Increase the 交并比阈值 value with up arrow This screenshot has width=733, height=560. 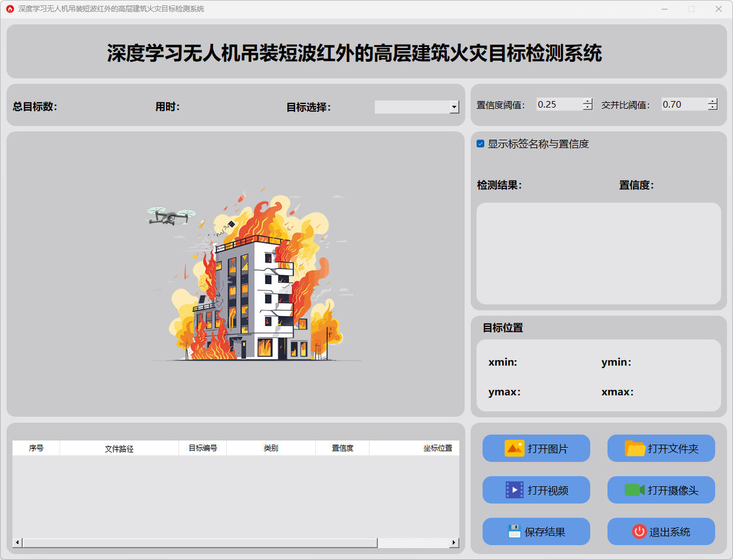pos(713,101)
